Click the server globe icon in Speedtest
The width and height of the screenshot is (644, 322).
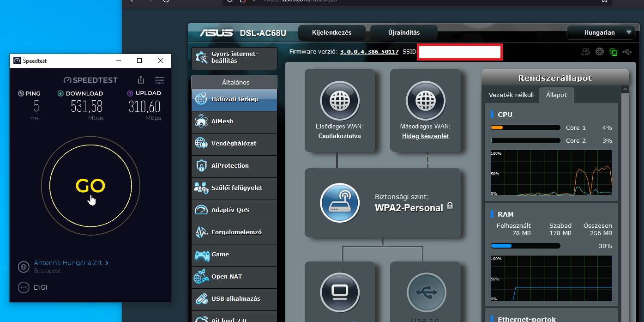24,267
